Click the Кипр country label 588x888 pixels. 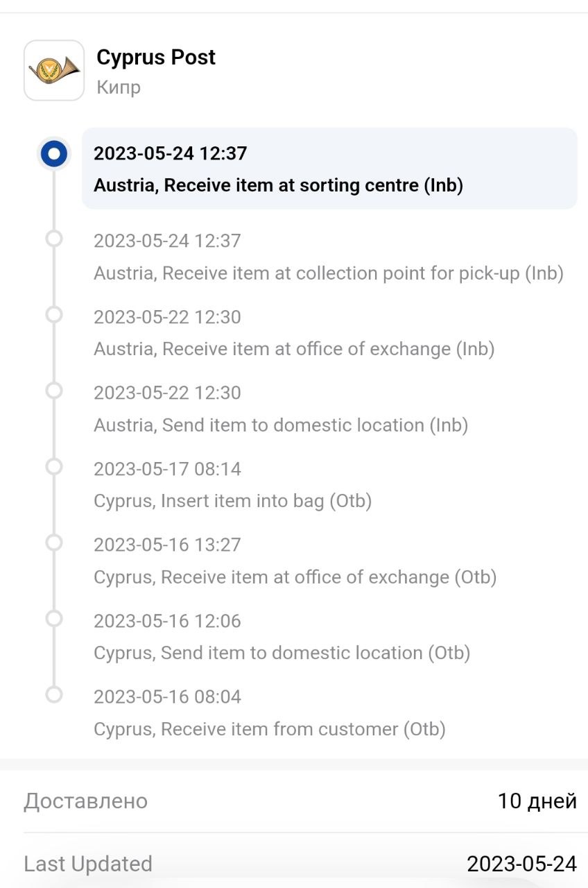(119, 87)
